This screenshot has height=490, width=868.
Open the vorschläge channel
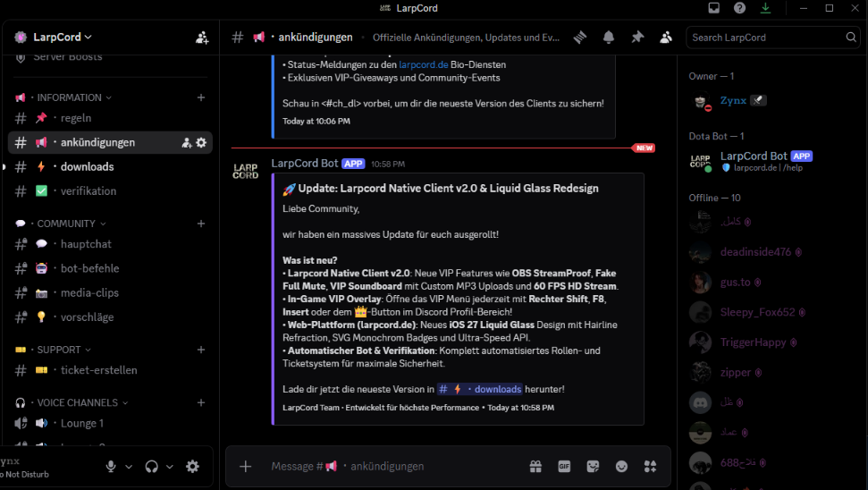point(110,317)
